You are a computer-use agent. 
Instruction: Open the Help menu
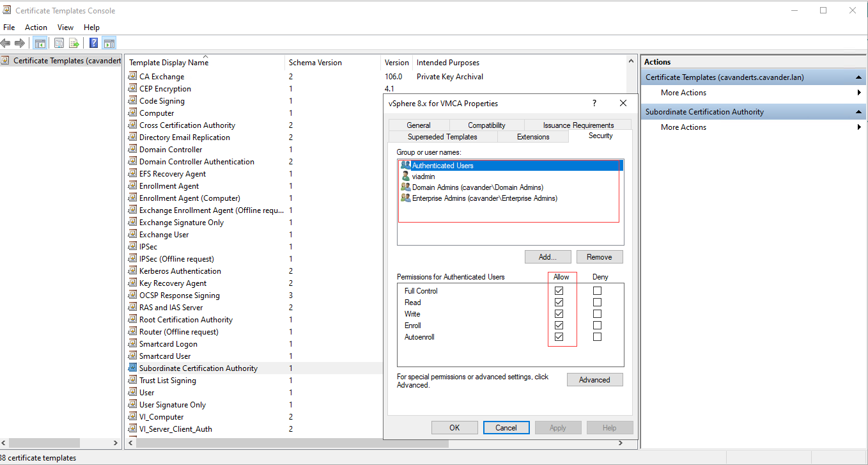[x=91, y=28]
